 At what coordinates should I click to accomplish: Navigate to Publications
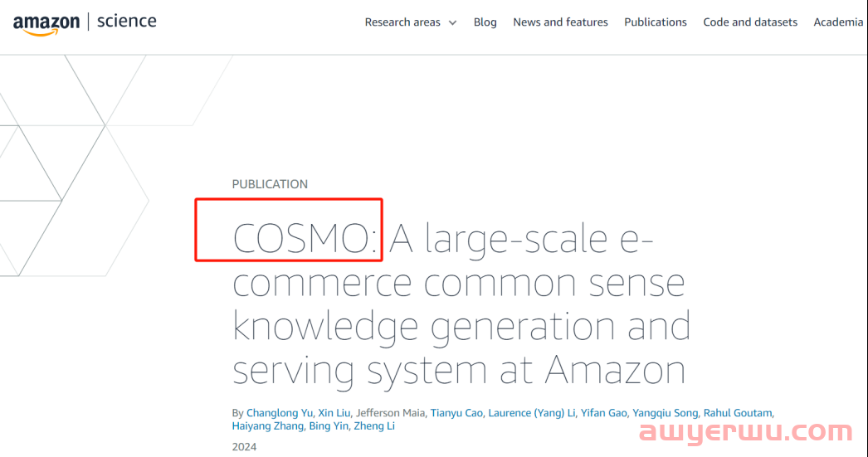point(656,22)
